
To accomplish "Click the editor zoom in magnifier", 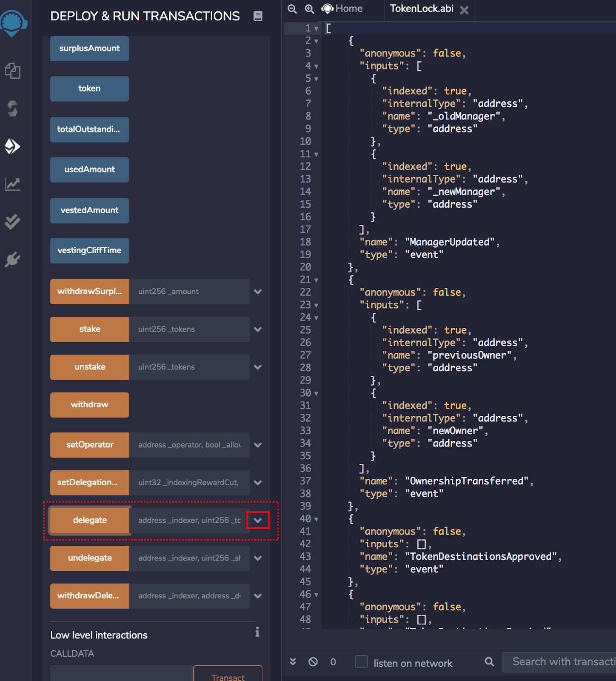I will click(x=310, y=9).
